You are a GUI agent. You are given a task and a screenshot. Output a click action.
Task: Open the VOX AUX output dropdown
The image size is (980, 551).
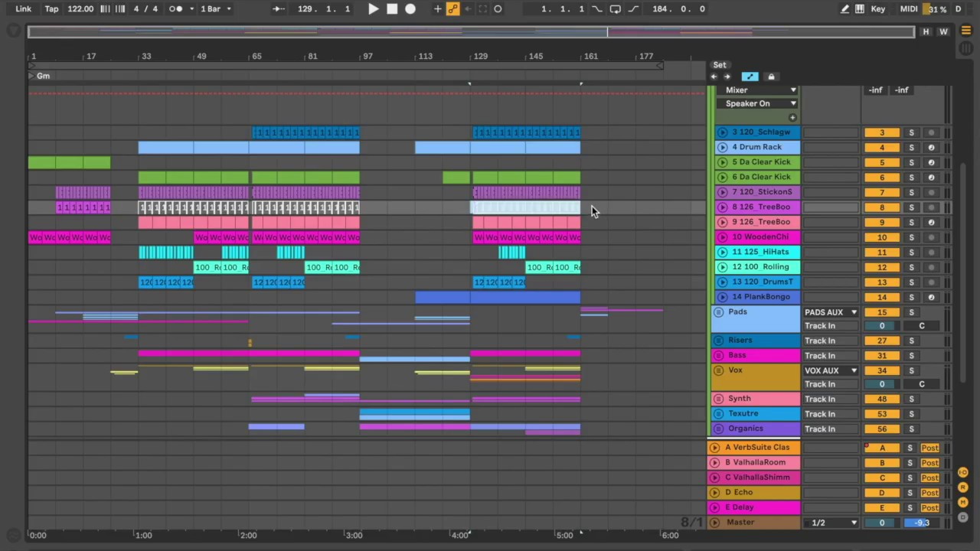tap(831, 370)
